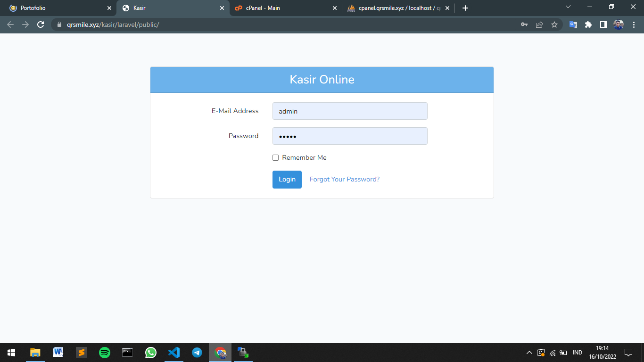
Task: Open a new browser tab
Action: pos(465,8)
